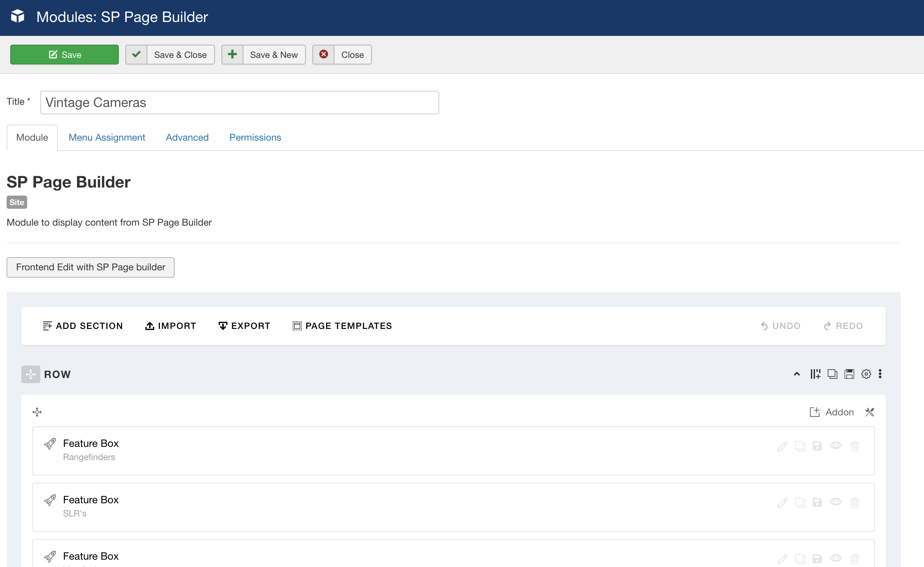Viewport: 924px width, 567px height.
Task: Open column tools wrench icon
Action: [x=870, y=412]
